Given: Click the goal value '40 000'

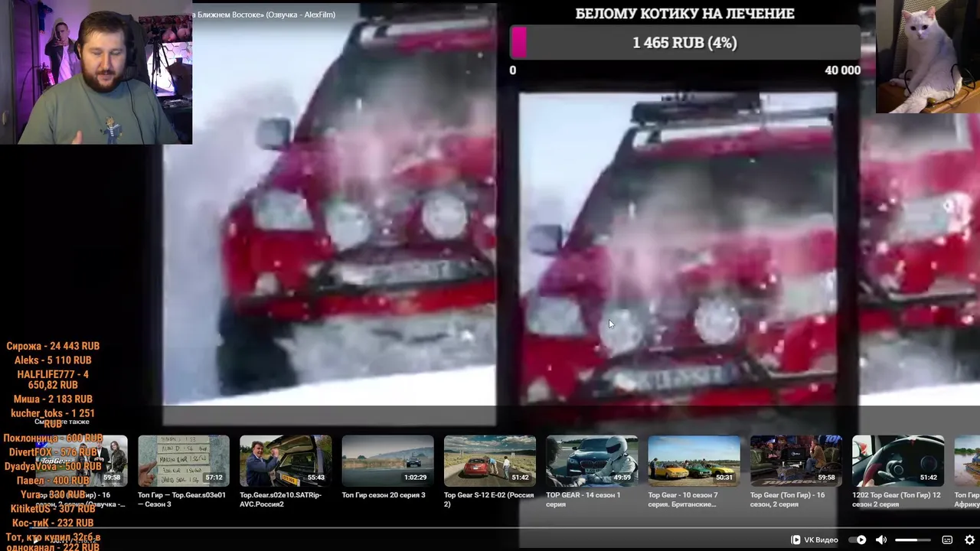Looking at the screenshot, I should click(x=842, y=70).
